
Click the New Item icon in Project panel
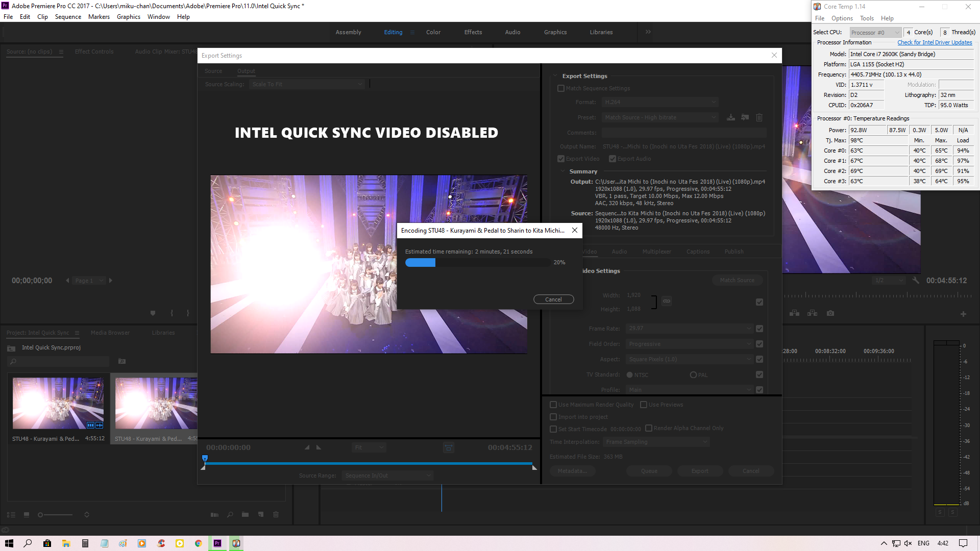pos(261,515)
